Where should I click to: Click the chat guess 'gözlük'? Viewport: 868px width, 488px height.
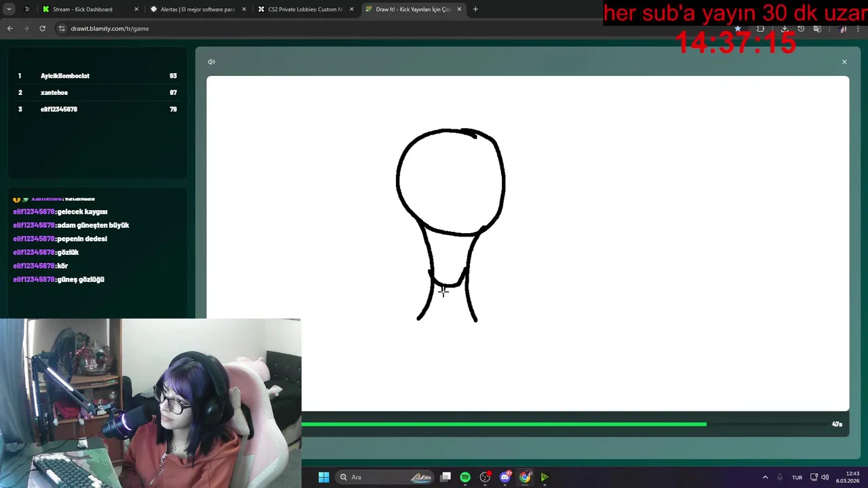coord(68,252)
